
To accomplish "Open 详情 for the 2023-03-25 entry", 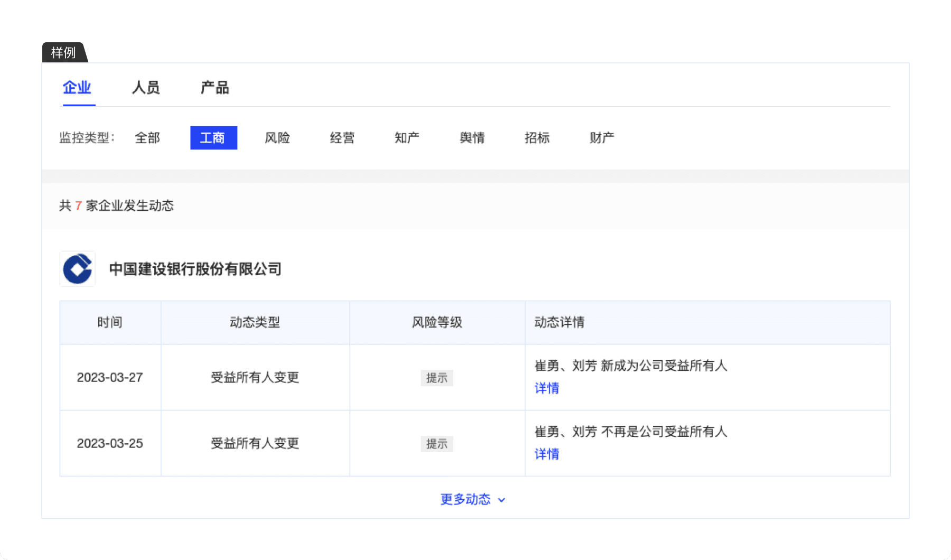I will (x=547, y=454).
